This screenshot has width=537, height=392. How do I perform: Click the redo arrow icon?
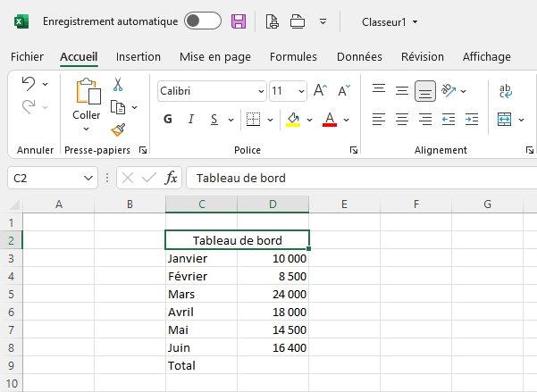click(x=29, y=107)
